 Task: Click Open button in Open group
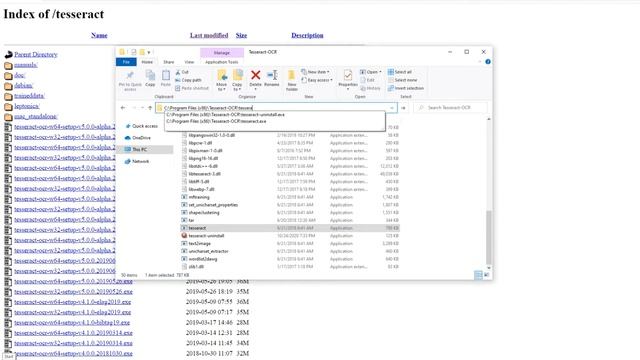click(370, 72)
